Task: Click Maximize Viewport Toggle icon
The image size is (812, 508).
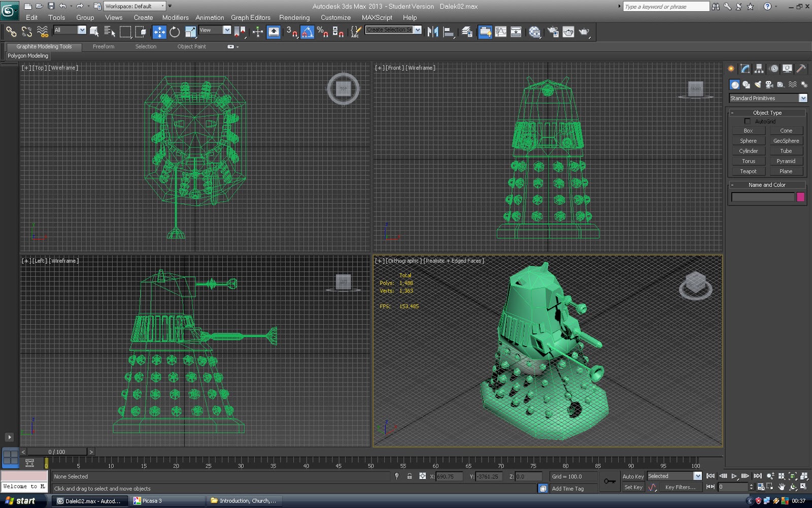Action: pos(804,487)
